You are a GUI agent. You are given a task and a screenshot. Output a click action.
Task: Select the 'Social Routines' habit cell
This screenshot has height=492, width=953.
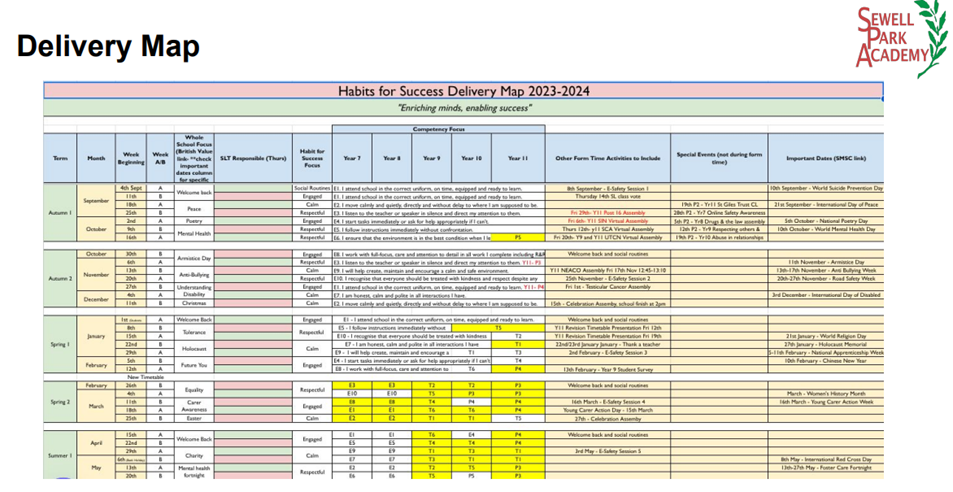click(x=312, y=188)
